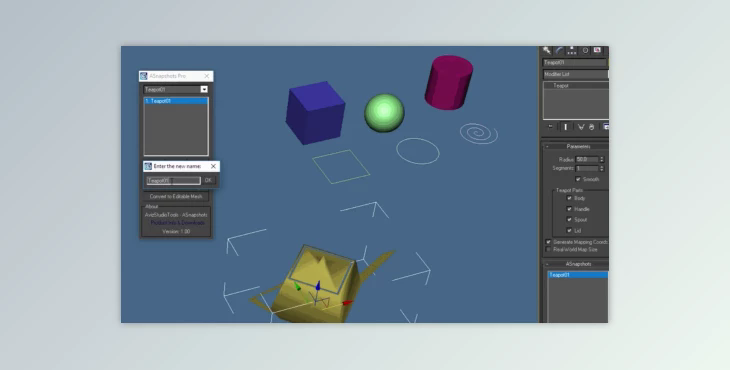Open the Motion tab in command panel
730x370 pixels.
pyautogui.click(x=585, y=50)
